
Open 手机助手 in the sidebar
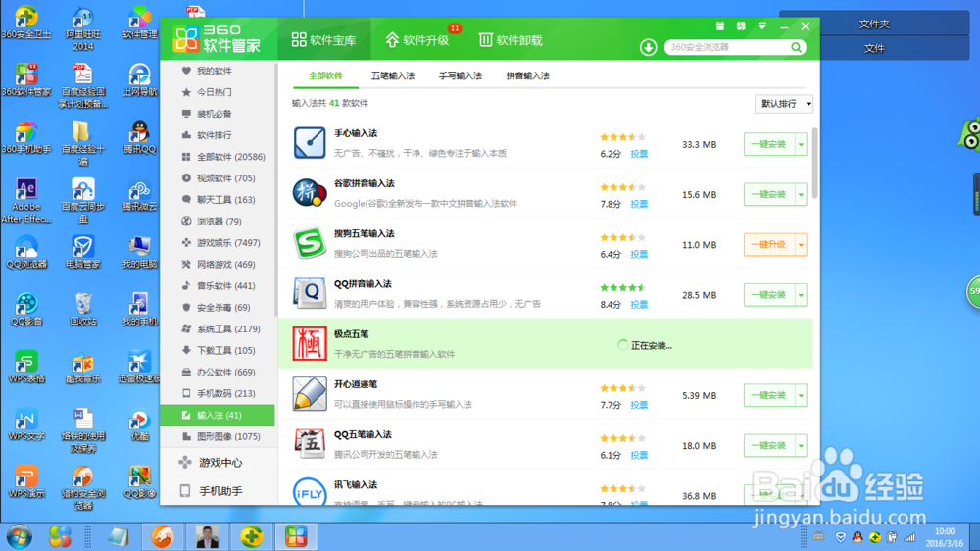218,491
